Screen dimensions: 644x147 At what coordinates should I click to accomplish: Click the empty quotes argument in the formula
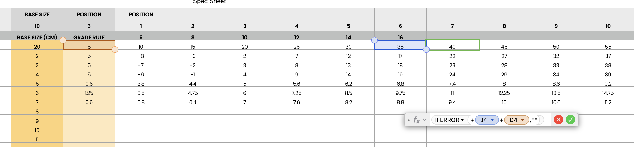(x=534, y=120)
